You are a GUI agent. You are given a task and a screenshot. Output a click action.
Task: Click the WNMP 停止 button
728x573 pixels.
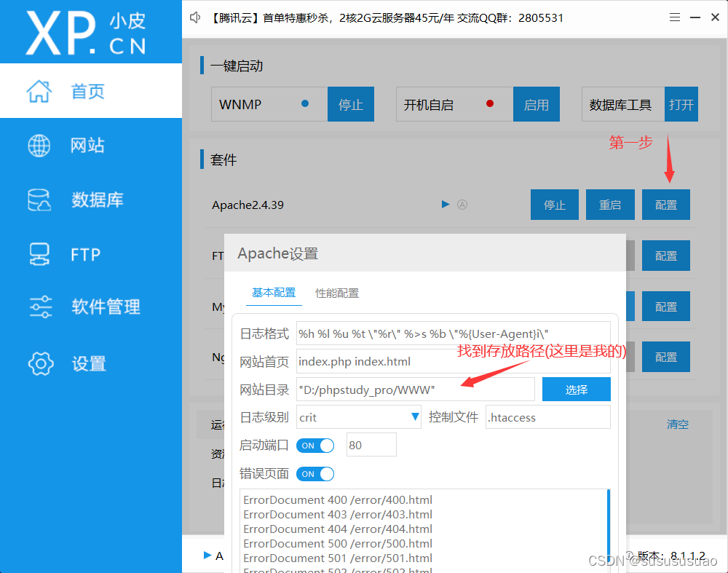tap(351, 104)
